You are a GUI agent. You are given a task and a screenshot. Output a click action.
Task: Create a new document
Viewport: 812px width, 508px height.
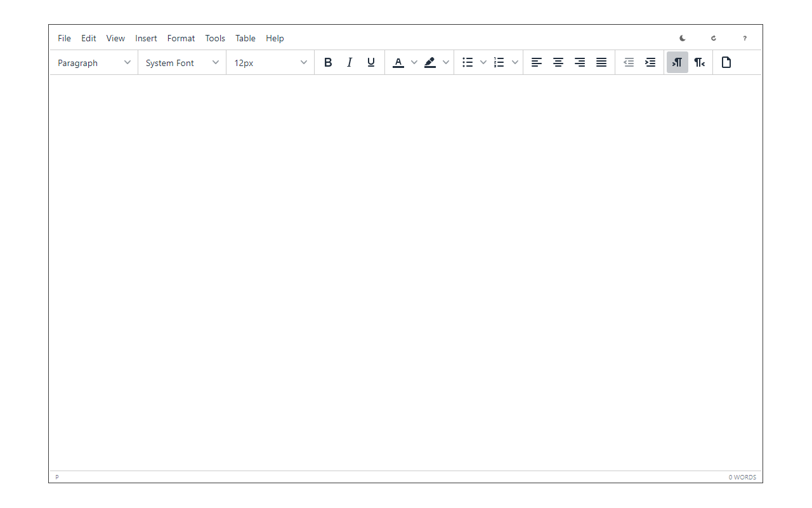click(x=726, y=62)
